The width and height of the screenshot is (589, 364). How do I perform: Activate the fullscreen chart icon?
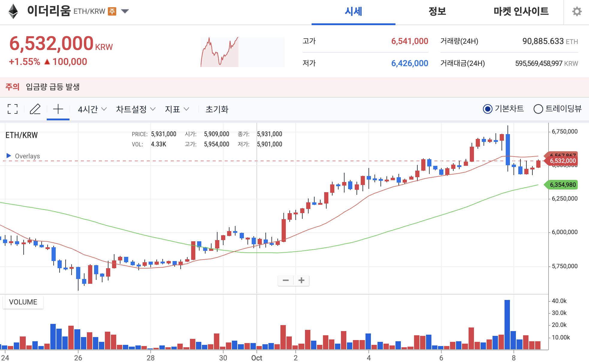pos(13,109)
